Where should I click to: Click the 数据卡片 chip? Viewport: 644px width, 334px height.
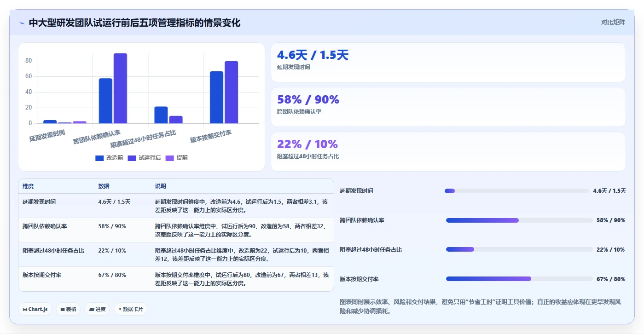tap(131, 309)
